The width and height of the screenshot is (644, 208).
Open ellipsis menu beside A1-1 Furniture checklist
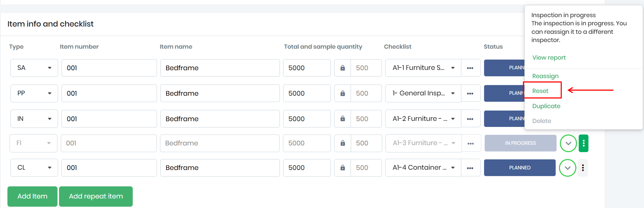click(x=470, y=68)
